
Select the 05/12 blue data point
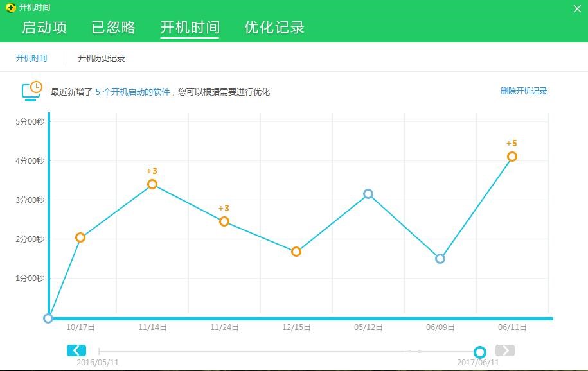pos(368,193)
